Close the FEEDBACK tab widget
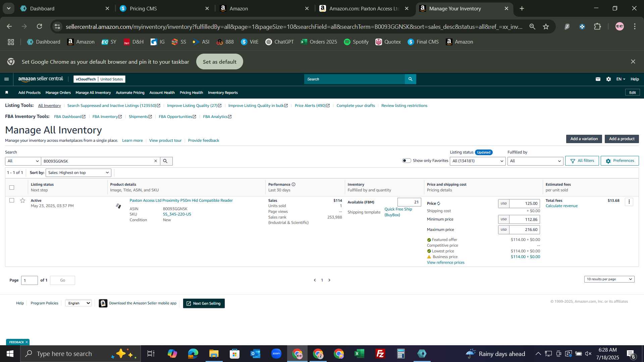 click(x=26, y=342)
